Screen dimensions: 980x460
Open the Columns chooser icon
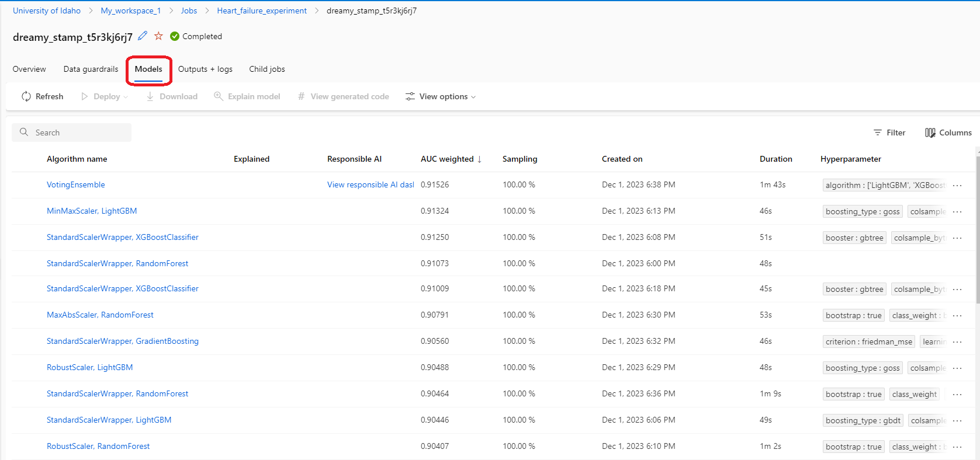tap(930, 133)
